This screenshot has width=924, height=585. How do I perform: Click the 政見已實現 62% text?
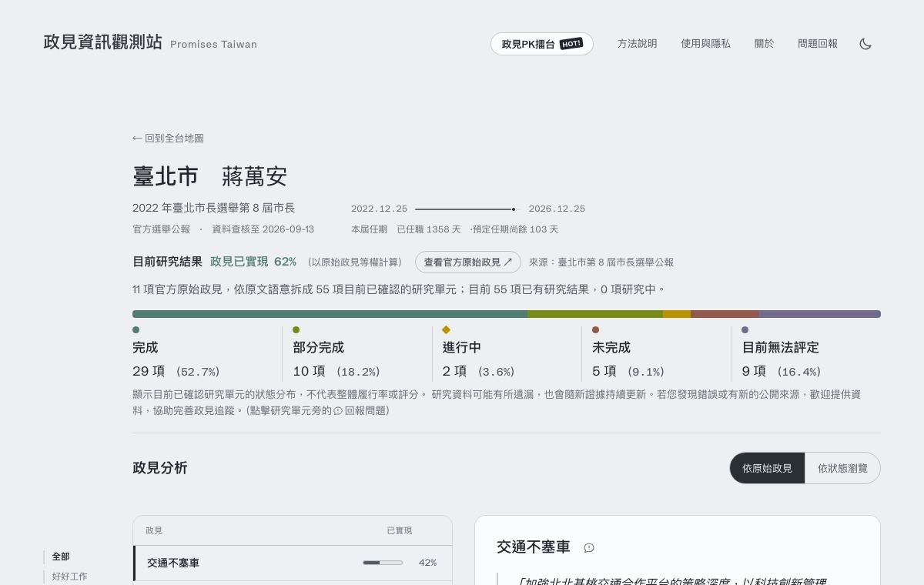point(253,262)
